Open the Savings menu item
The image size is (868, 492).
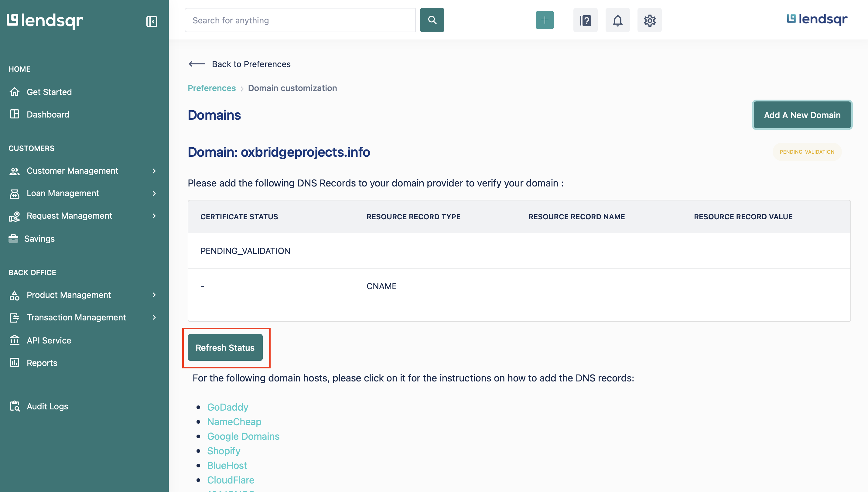click(x=39, y=239)
